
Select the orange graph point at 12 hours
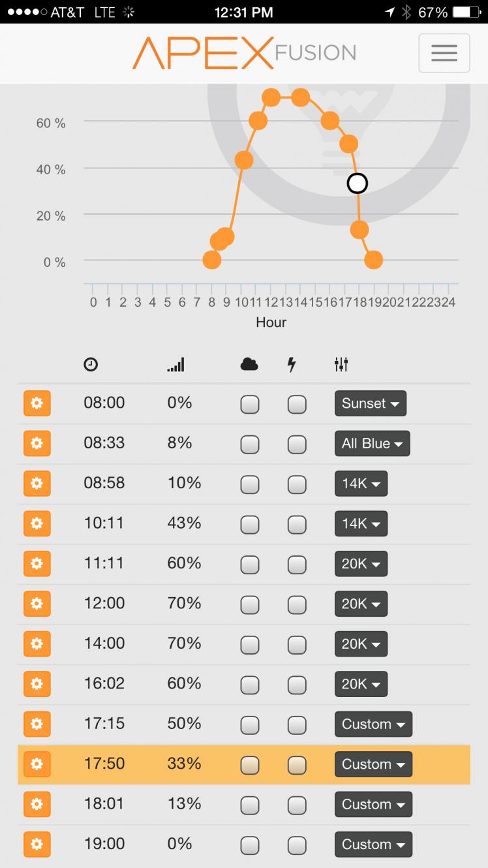(x=271, y=98)
